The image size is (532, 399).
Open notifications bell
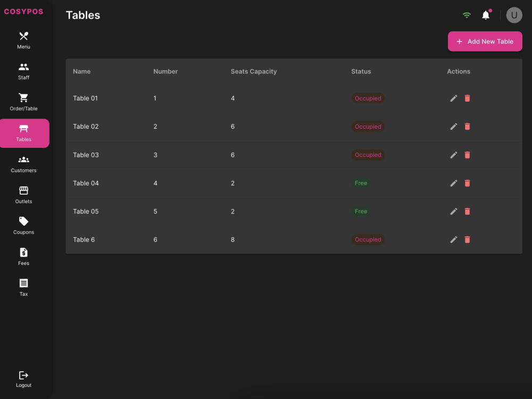pos(486,15)
